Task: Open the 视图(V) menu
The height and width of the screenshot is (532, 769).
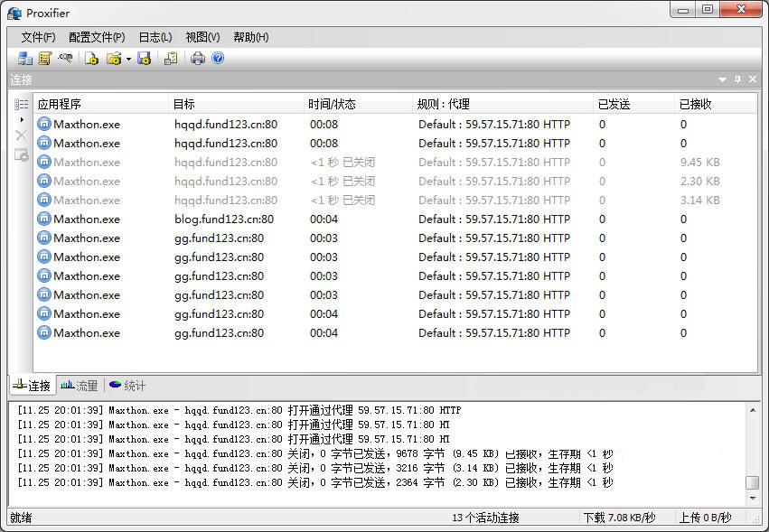Action: (201, 37)
